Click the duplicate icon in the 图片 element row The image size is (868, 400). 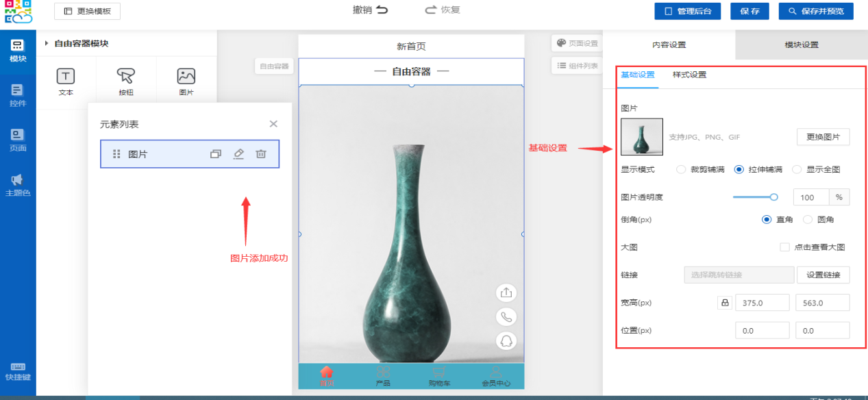pos(216,154)
